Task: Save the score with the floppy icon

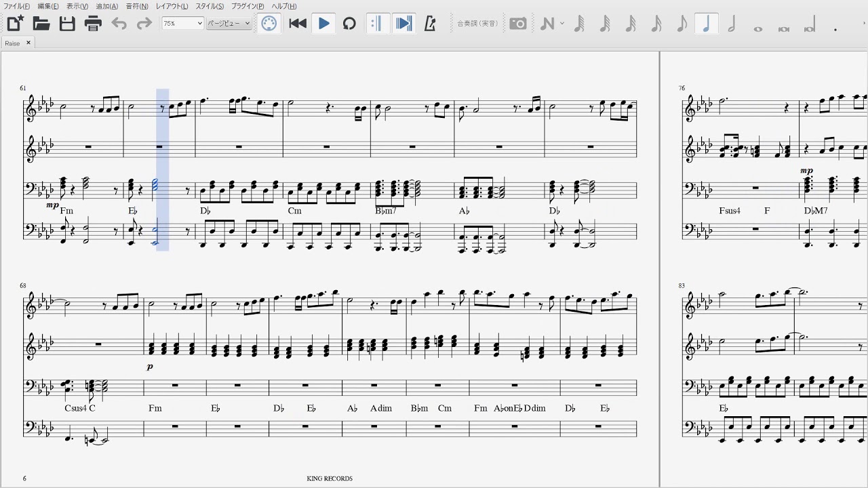Action: tap(67, 24)
